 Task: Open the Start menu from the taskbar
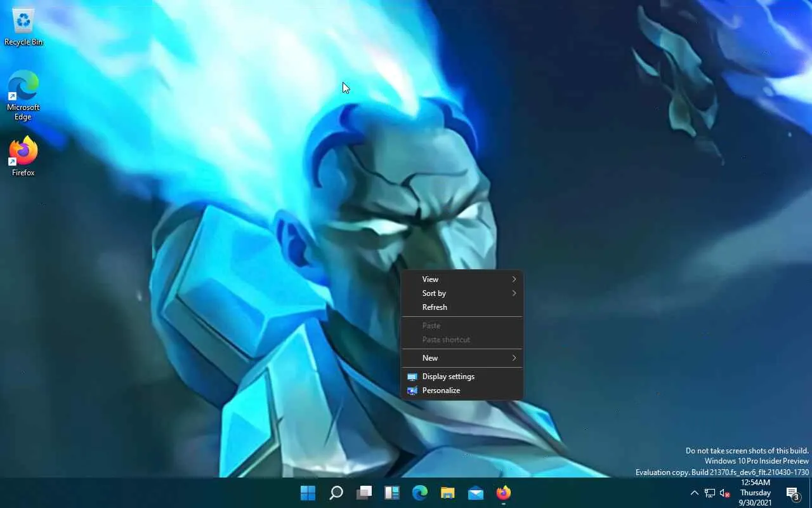tap(308, 493)
